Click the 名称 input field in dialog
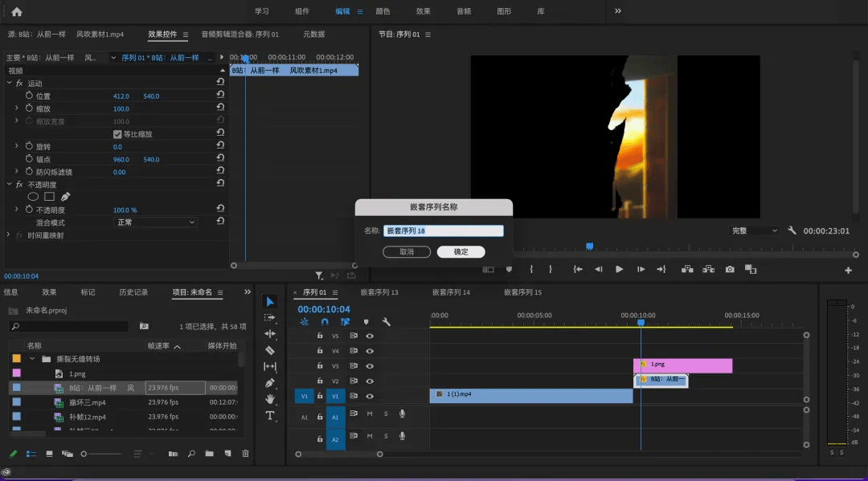Viewport: 868px width, 481px height. point(444,230)
